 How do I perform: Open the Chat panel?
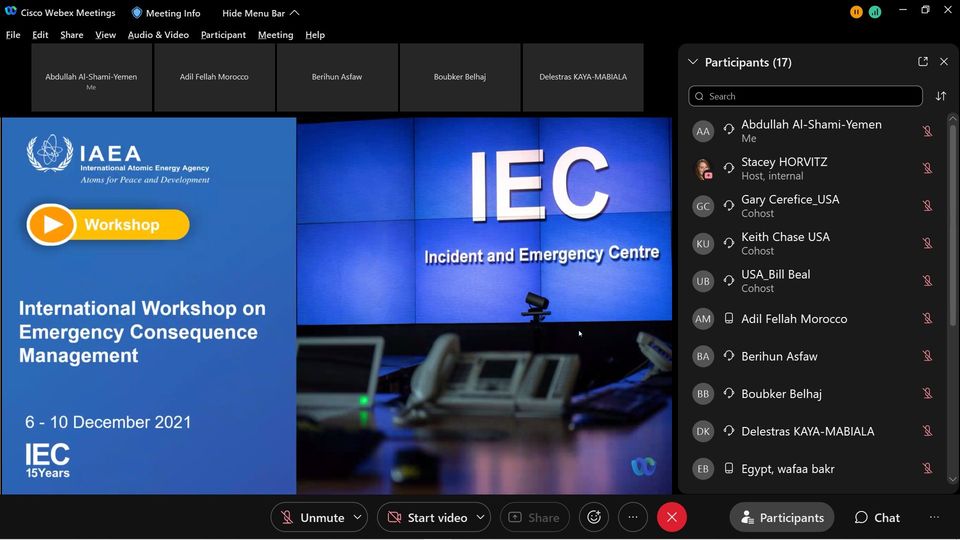(877, 517)
